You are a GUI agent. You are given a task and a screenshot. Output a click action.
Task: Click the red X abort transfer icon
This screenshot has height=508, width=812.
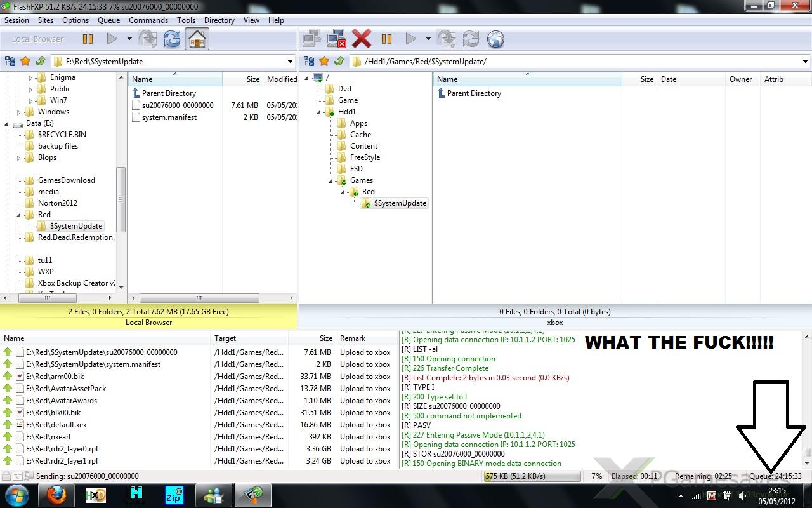[x=361, y=39]
